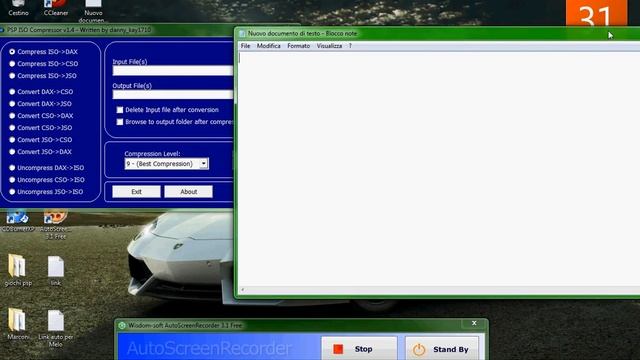Click the Exit button in PSP ISO Compressor
640x360 pixels.
coord(136,191)
